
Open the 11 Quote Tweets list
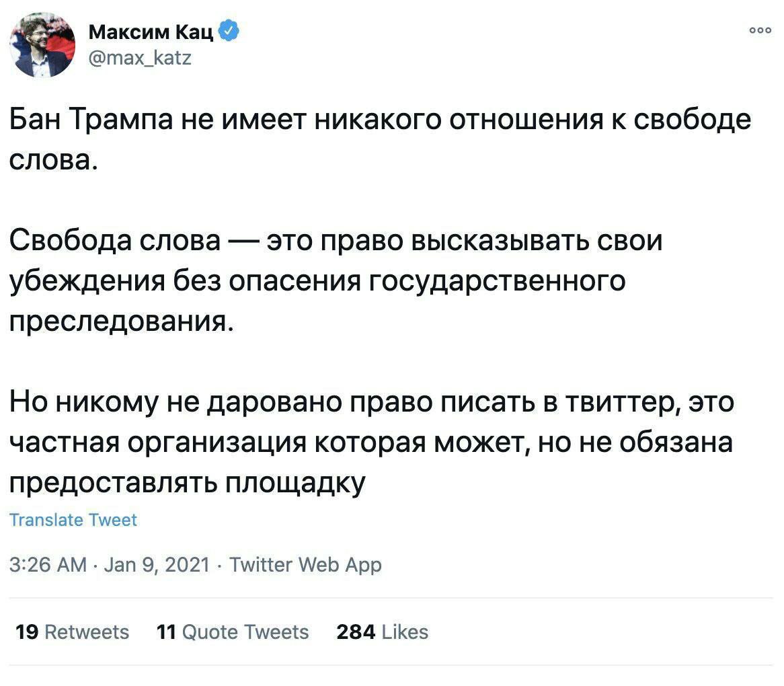coord(232,632)
